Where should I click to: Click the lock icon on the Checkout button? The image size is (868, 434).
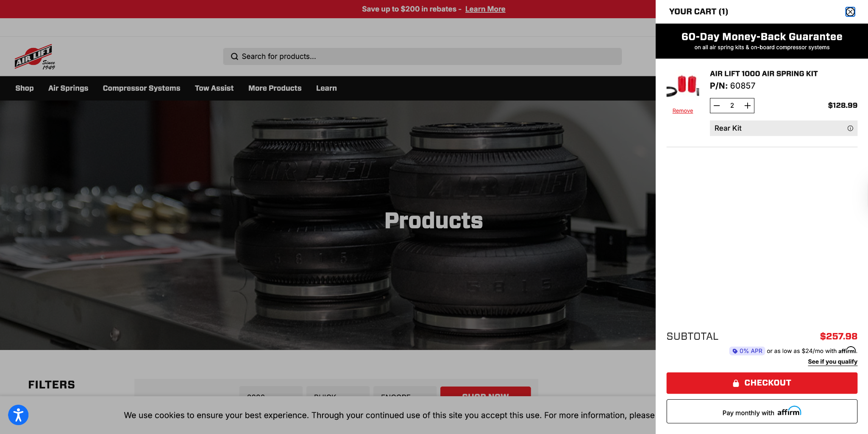(736, 383)
